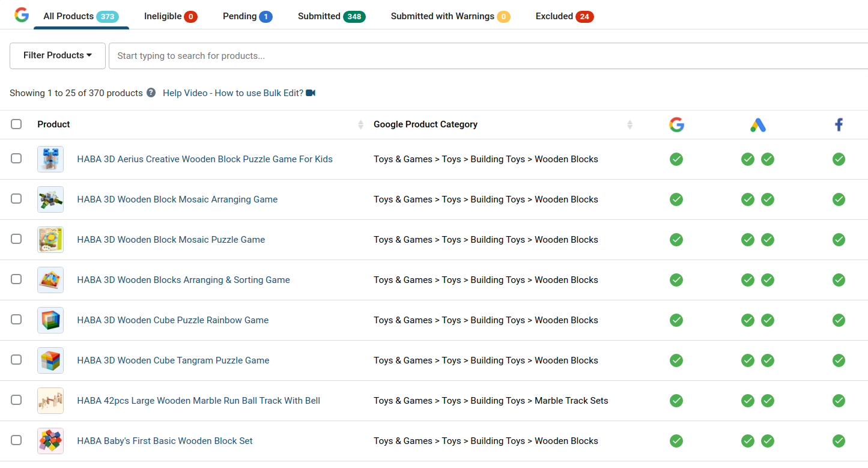Viewport: 868px width, 468px height.
Task: Sort by Product column using sort arrows
Action: (x=360, y=124)
